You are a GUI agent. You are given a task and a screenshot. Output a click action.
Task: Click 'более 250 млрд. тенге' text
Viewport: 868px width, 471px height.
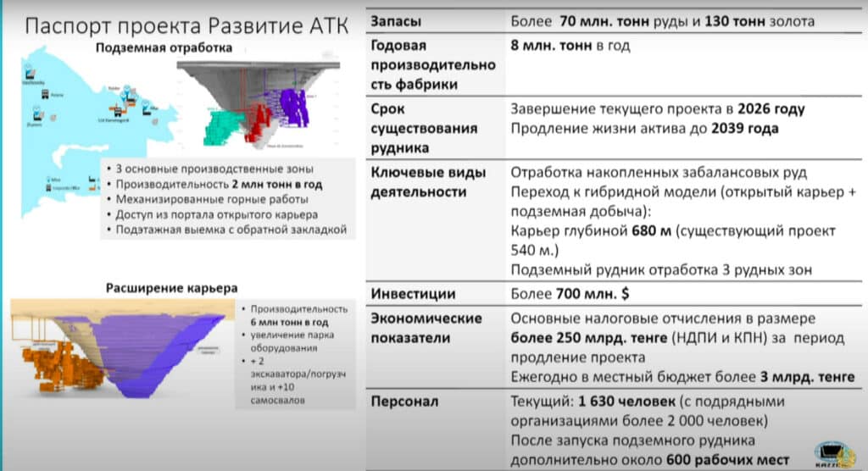point(588,338)
